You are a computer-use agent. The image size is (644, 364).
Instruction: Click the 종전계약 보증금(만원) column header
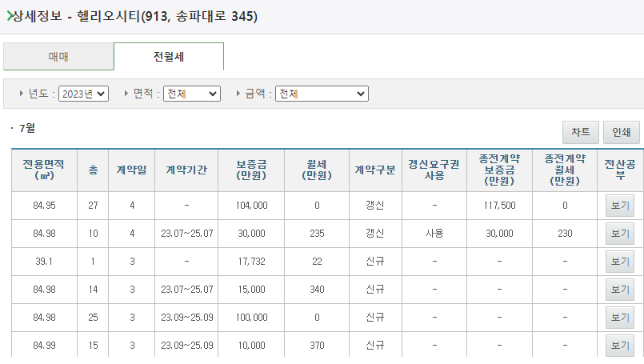click(x=499, y=170)
